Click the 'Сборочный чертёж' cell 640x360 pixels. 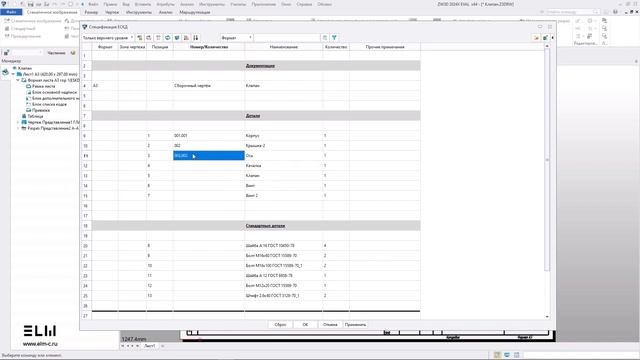click(x=209, y=86)
